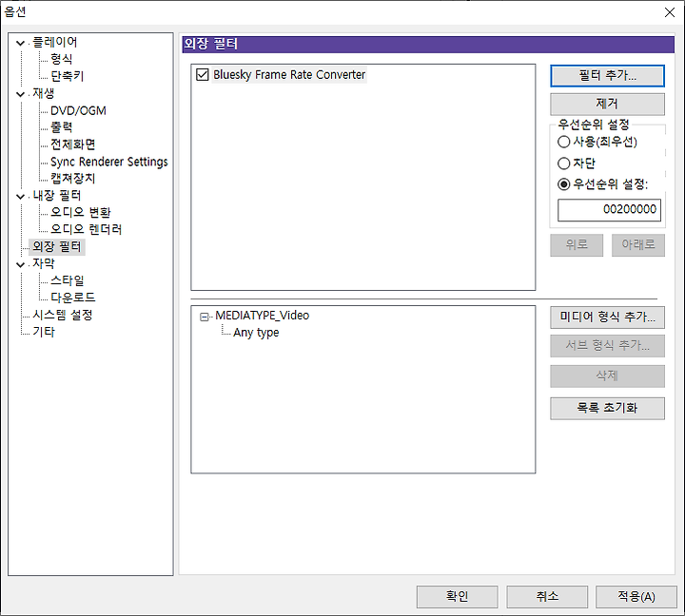This screenshot has width=685, height=616.
Task: Open the 캡쳐장치 settings page
Action: click(72, 179)
